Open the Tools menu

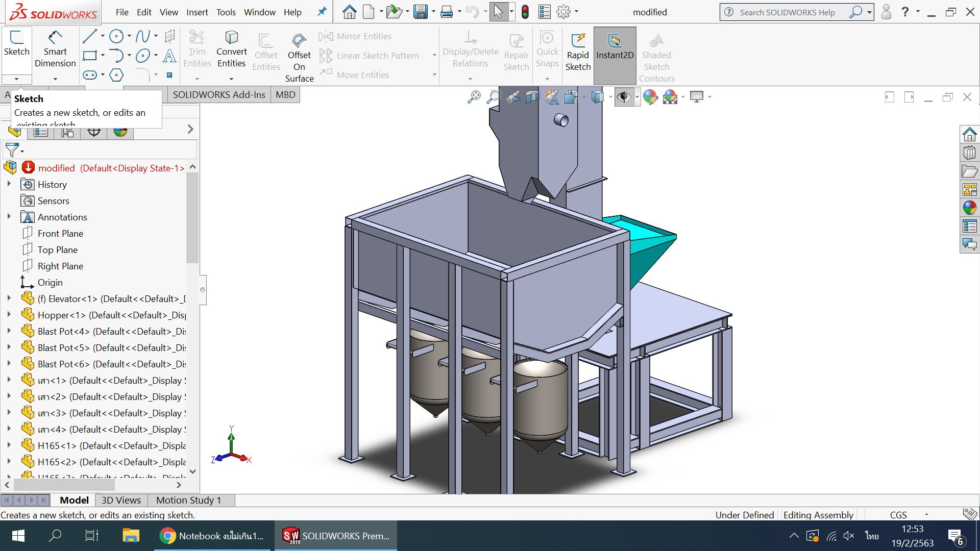pyautogui.click(x=226, y=12)
